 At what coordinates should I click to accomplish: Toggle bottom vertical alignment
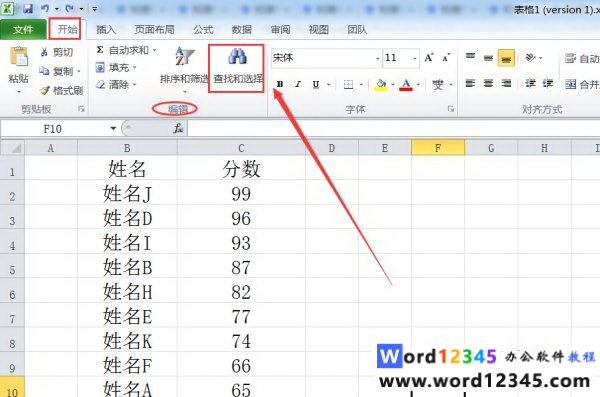(x=506, y=58)
